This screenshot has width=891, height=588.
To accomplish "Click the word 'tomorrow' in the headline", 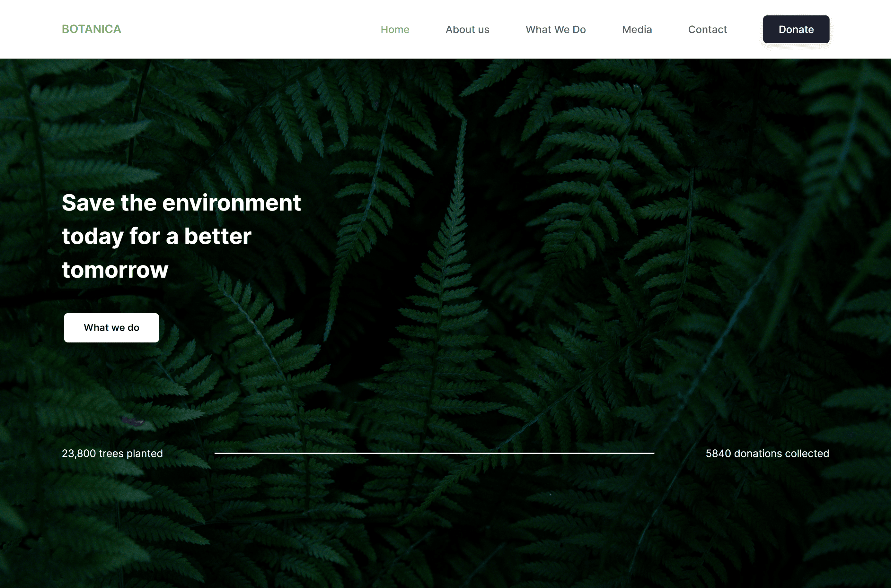I will tap(115, 270).
